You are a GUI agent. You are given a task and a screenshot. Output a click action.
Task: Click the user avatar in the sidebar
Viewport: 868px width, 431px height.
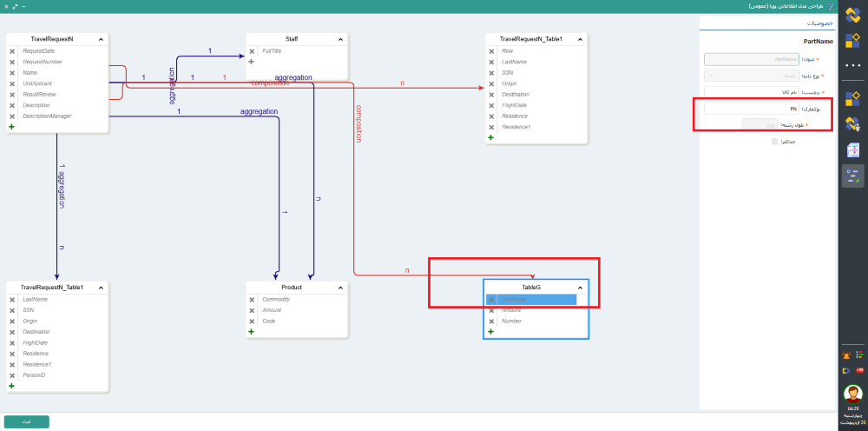852,394
